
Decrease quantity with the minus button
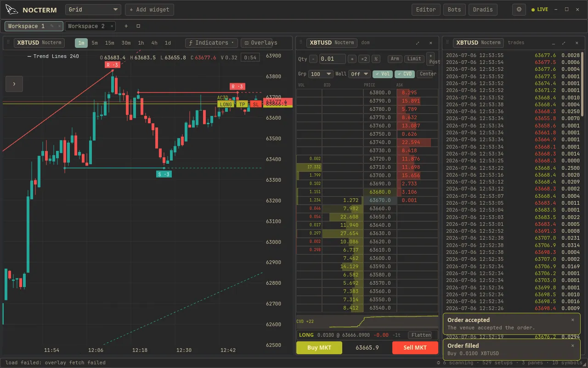click(x=313, y=59)
